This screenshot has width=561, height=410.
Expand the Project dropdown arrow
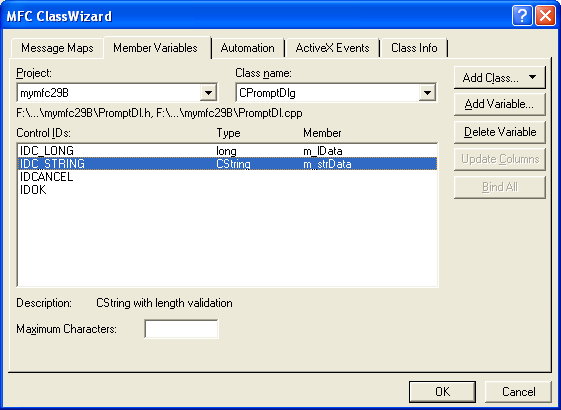[208, 93]
